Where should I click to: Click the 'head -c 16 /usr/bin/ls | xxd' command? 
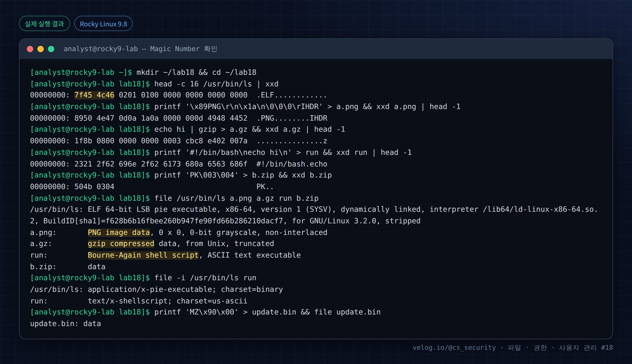(216, 84)
